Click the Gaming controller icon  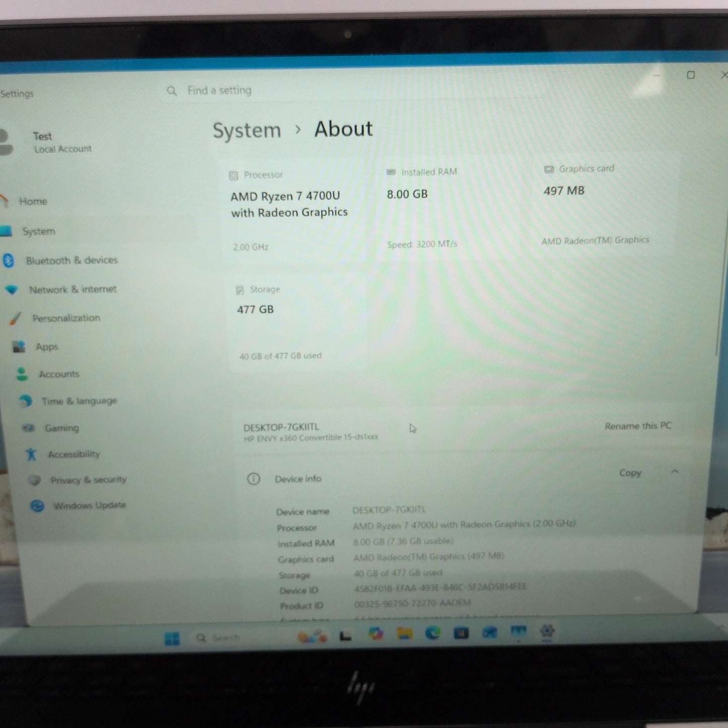point(28,428)
